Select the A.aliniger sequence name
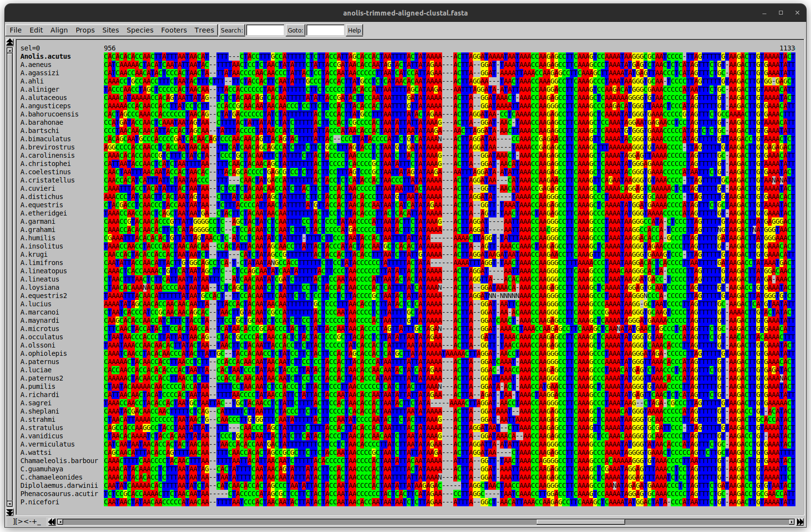 point(40,89)
